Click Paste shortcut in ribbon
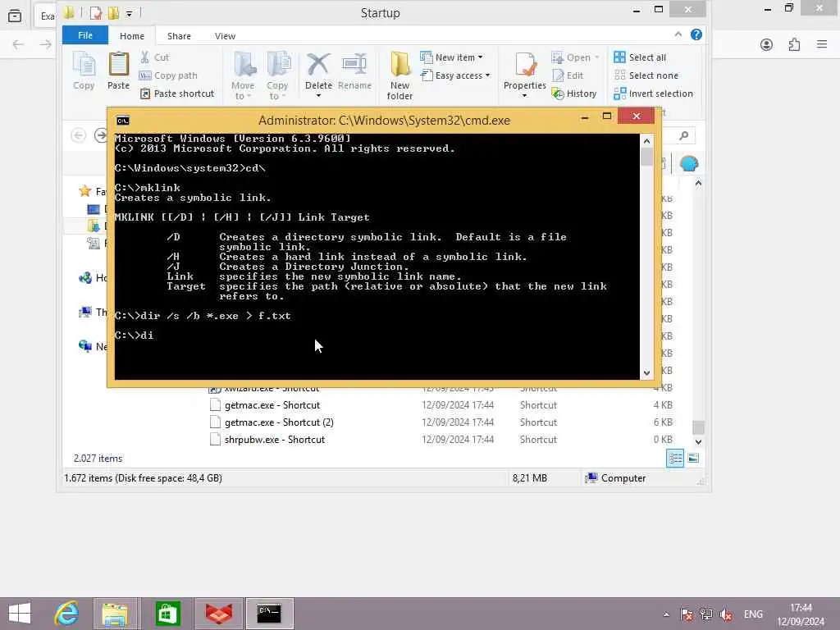 point(177,94)
